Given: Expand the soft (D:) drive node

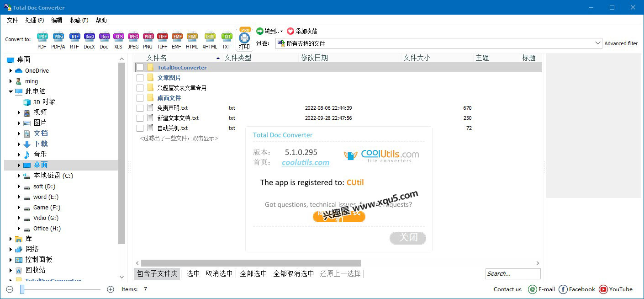Looking at the screenshot, I should click(x=19, y=186).
